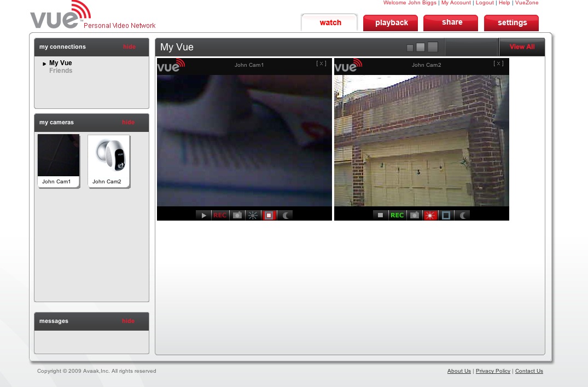Screen dimensions: 588x387
Task: Close the John Cam2 viewer panel
Action: point(498,63)
